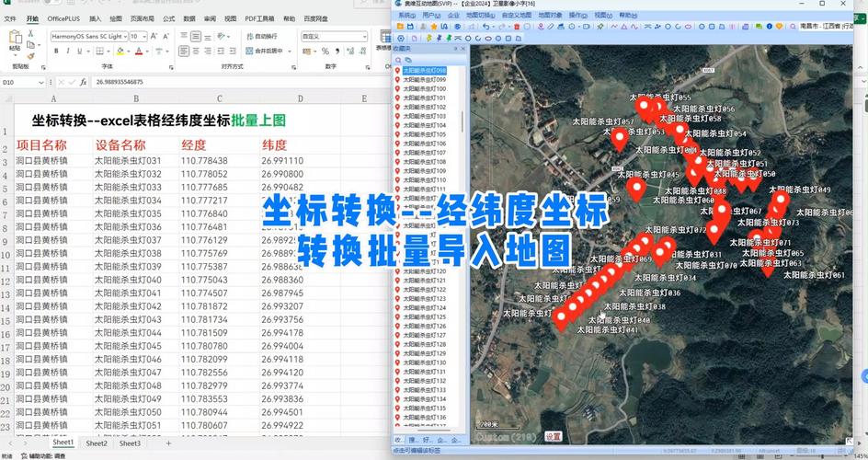Close the 收藏夹 panel
868x460 pixels.
(x=463, y=49)
